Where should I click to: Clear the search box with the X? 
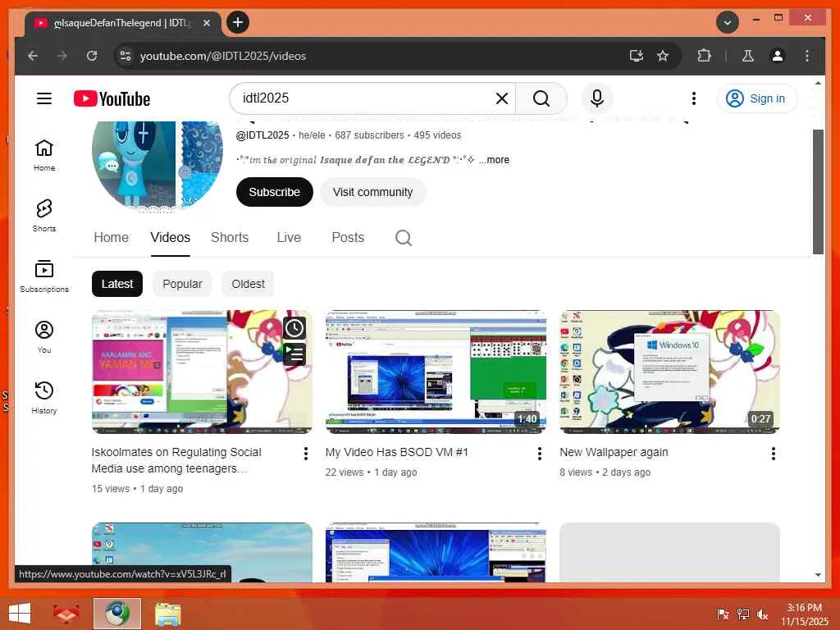point(501,98)
